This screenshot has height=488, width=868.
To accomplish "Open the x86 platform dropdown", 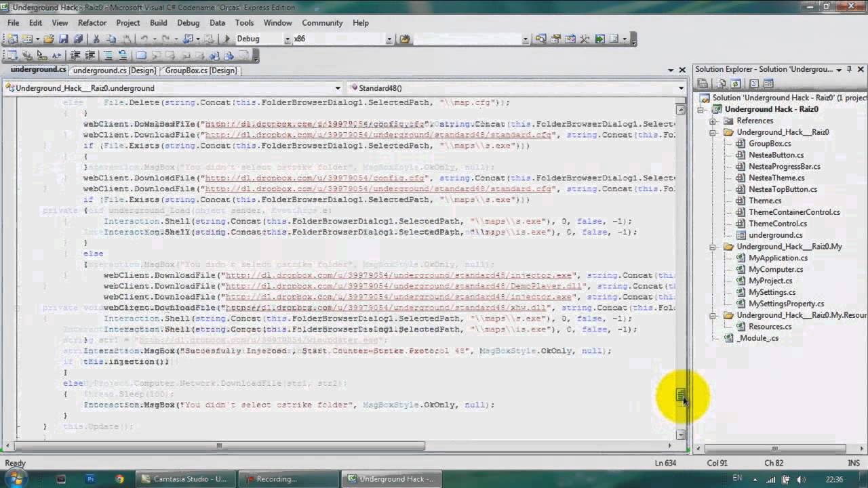I will click(389, 39).
